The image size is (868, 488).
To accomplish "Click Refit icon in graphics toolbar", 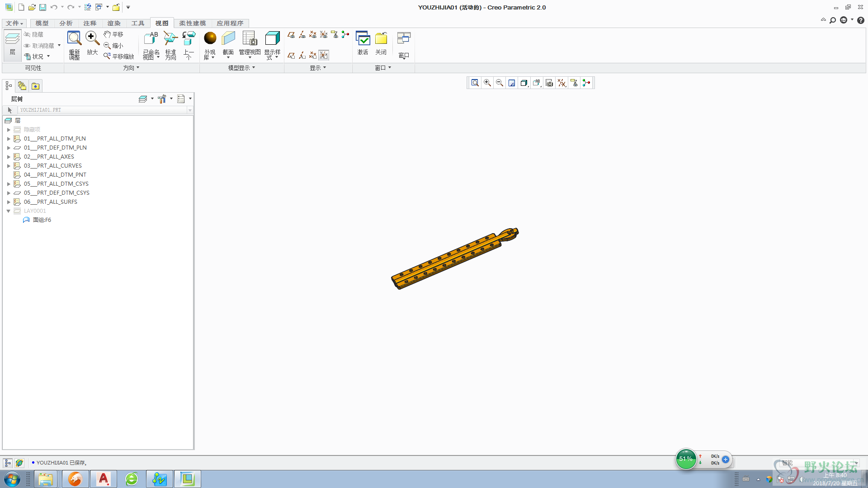I will (x=475, y=83).
